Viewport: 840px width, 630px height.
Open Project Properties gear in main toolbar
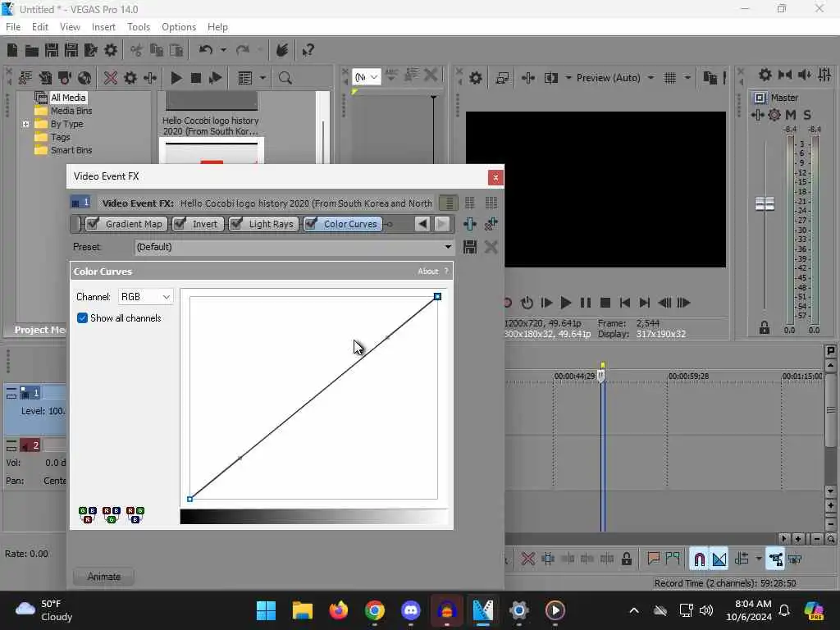[111, 50]
